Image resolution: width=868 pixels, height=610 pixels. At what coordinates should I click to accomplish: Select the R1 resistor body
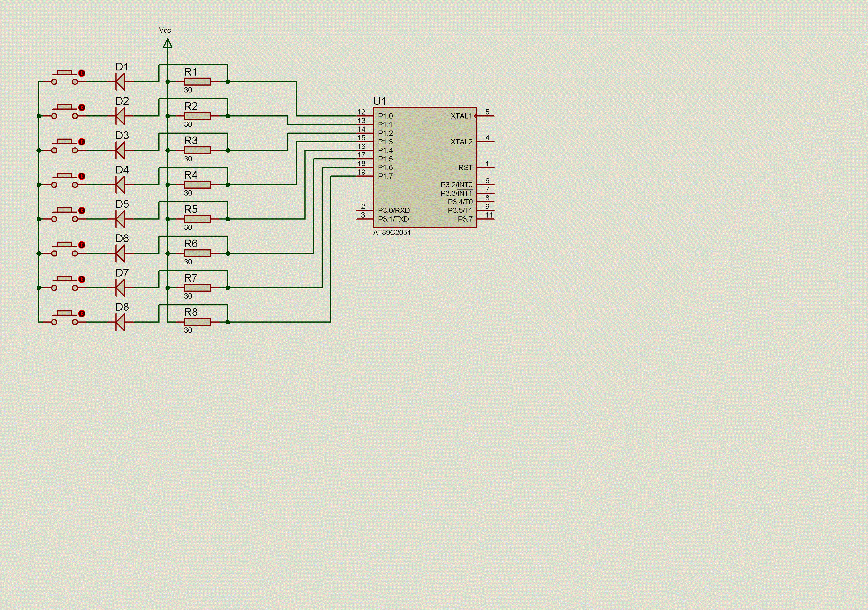coord(197,82)
